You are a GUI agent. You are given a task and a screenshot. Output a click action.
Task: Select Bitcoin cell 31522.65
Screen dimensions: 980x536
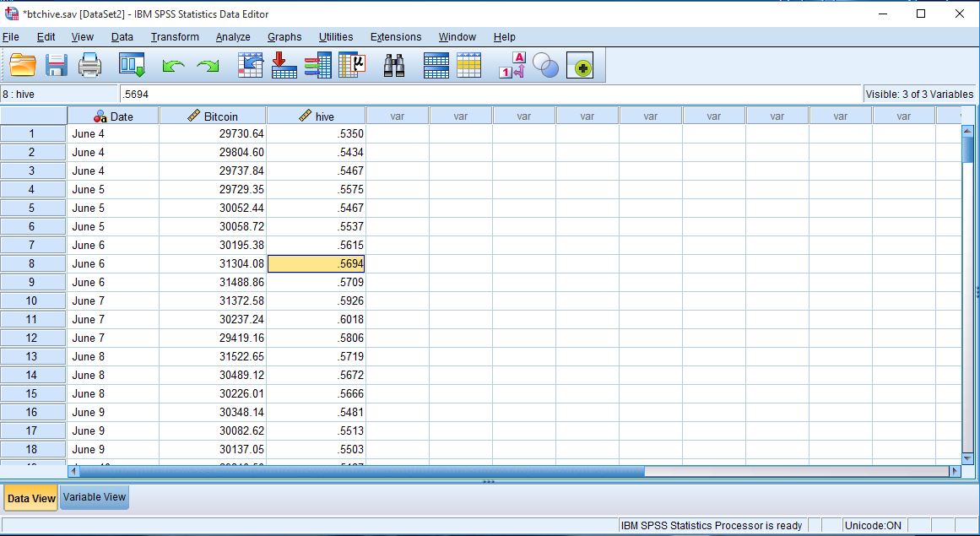coord(213,357)
